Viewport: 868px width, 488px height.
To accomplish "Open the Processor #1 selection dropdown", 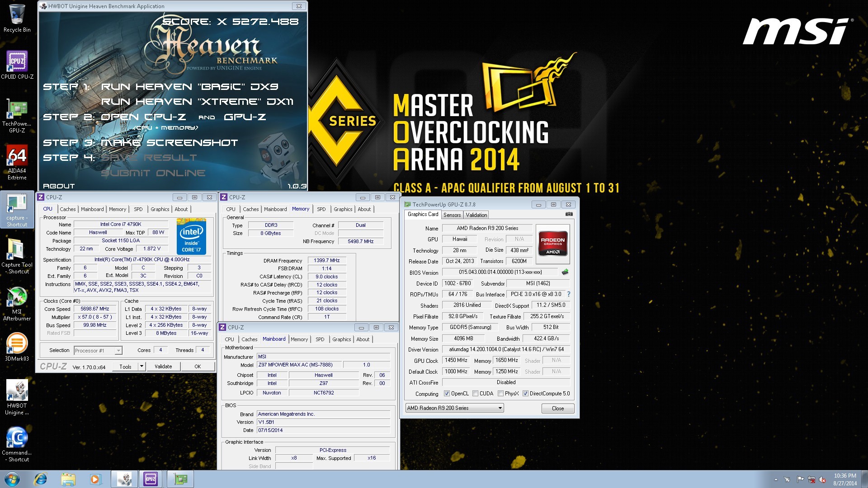I will tap(98, 351).
